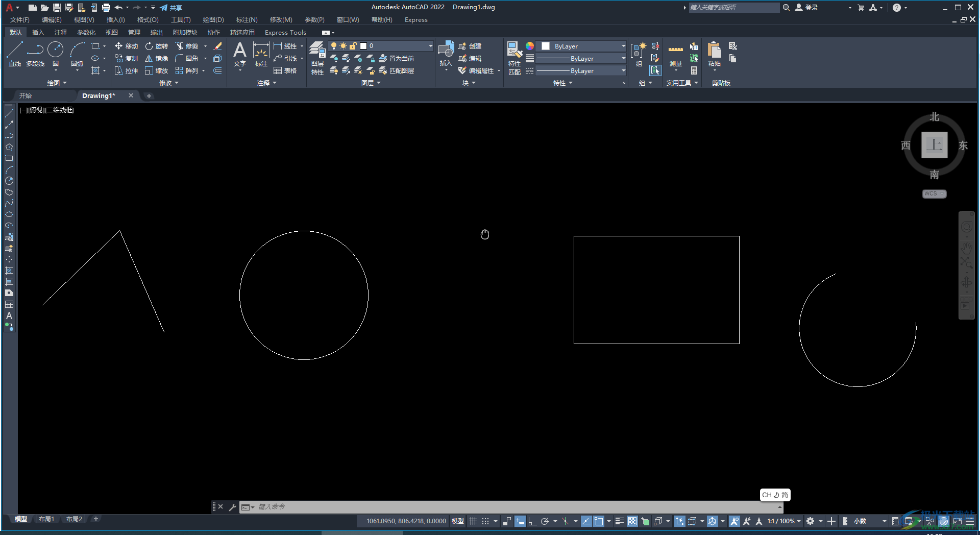Click the 标注 (Dimension) tool
Screen dimensions: 980x535
[x=261, y=54]
